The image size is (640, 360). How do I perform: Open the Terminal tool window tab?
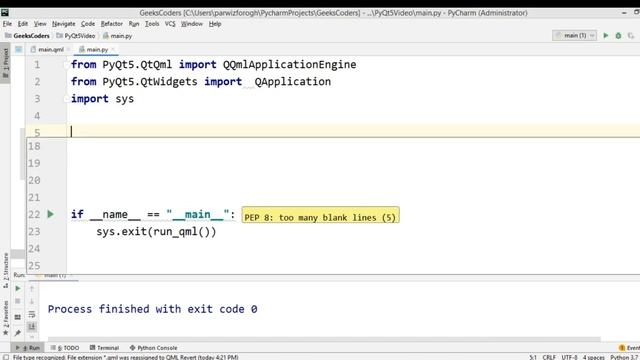pos(104,348)
